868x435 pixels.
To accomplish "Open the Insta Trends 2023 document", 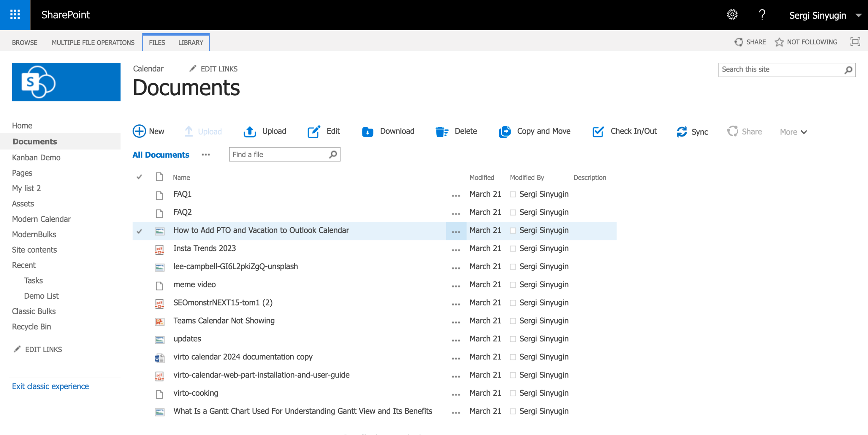I will pyautogui.click(x=204, y=248).
